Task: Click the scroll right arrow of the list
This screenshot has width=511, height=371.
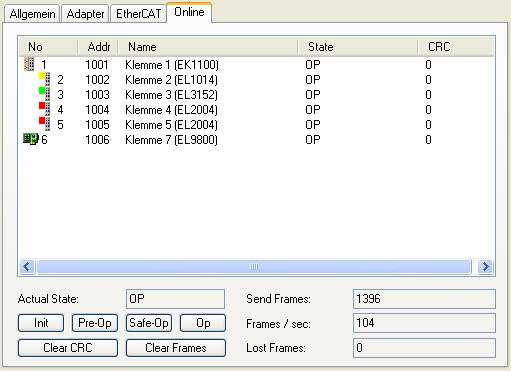Action: (x=485, y=267)
